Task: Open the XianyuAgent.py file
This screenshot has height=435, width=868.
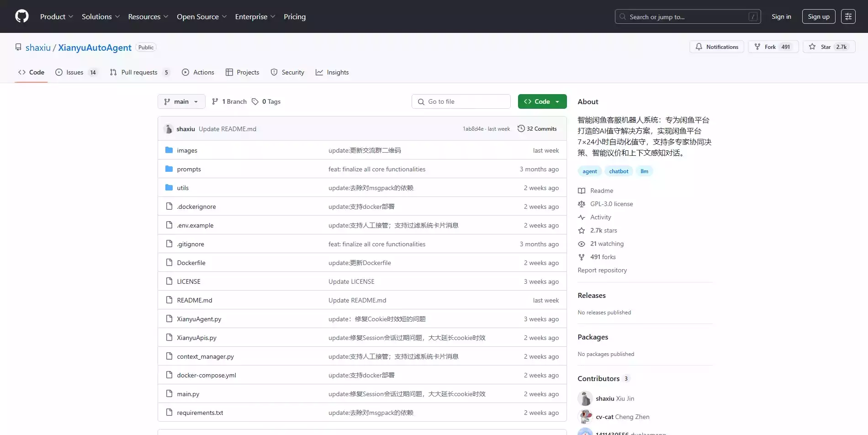Action: coord(199,319)
